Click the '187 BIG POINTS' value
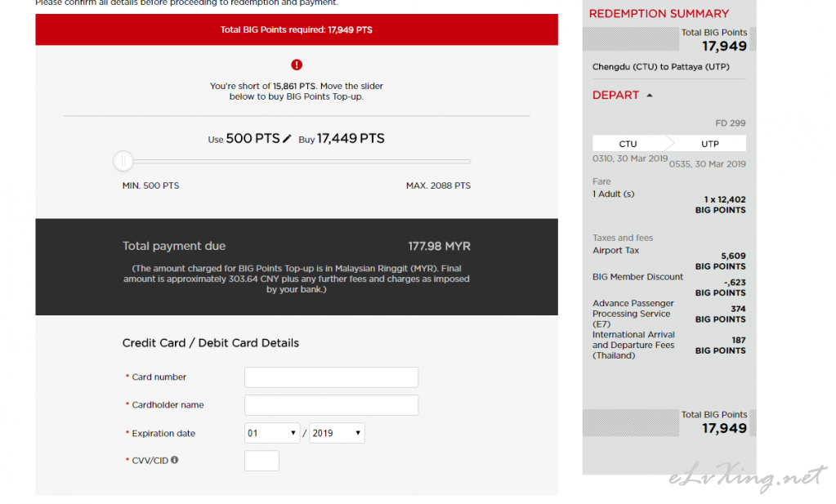Viewport: 836px width, 504px height. [x=720, y=346]
